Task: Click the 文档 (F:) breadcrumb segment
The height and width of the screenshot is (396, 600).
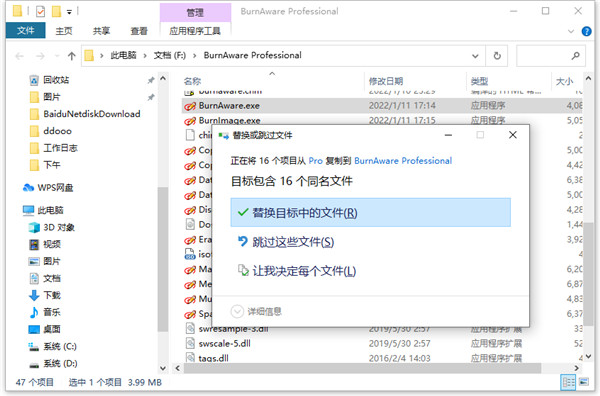Action: [x=170, y=55]
